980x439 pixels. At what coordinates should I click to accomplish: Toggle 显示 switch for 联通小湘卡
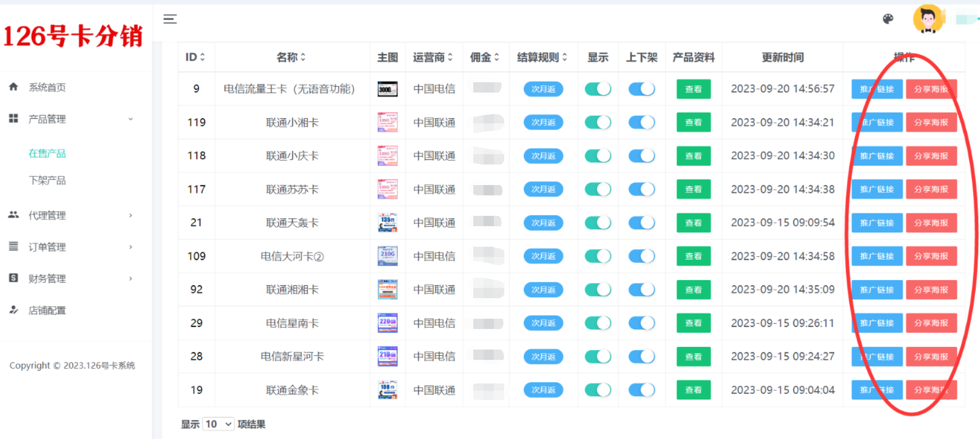pyautogui.click(x=598, y=122)
